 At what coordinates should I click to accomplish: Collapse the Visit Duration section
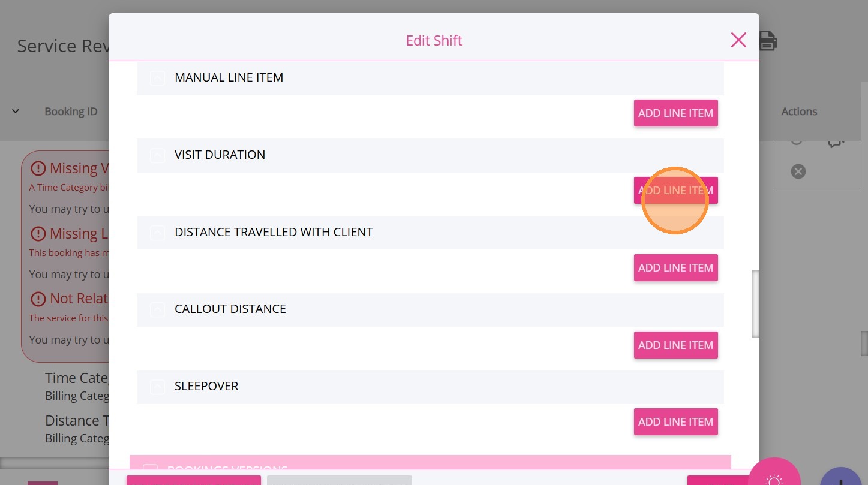point(157,155)
